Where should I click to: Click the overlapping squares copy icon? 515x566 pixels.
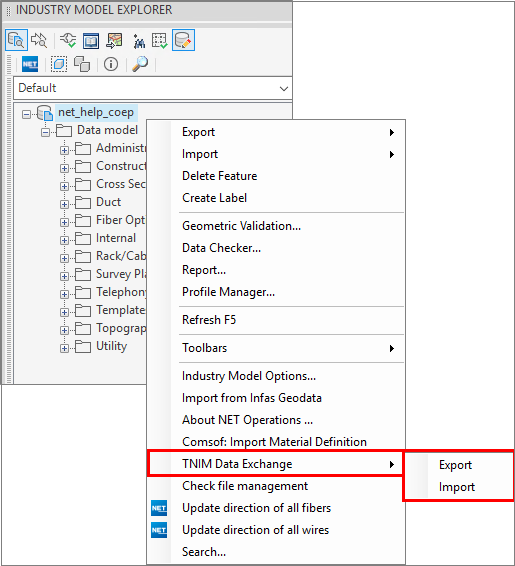click(x=82, y=64)
